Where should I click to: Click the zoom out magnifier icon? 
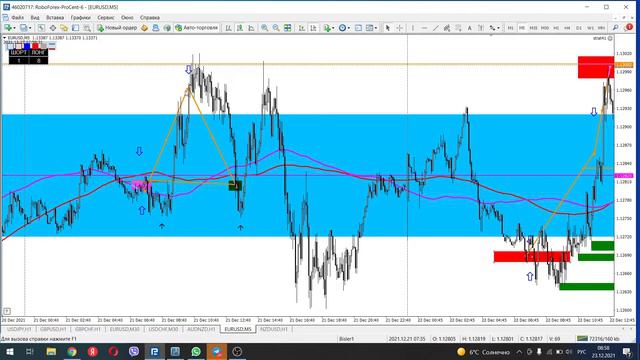pyautogui.click(x=276, y=28)
